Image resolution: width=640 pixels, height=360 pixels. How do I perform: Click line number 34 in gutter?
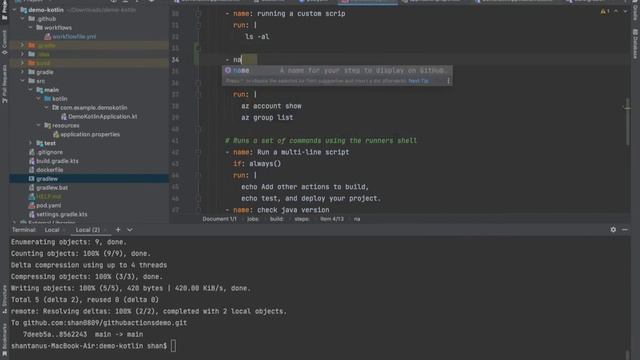[175, 60]
